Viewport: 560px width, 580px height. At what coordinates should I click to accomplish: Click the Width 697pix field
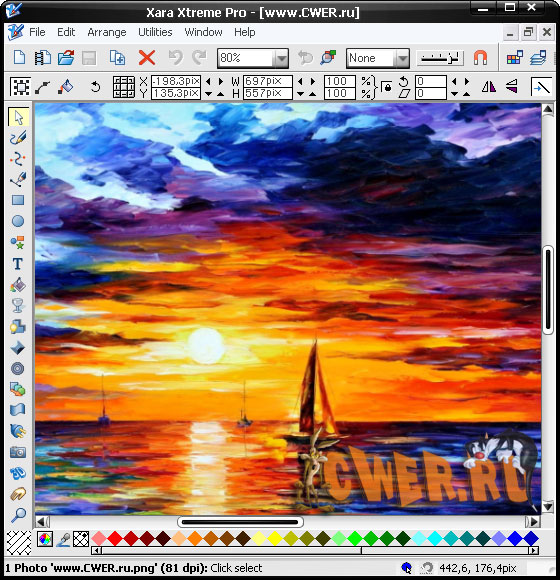point(268,81)
